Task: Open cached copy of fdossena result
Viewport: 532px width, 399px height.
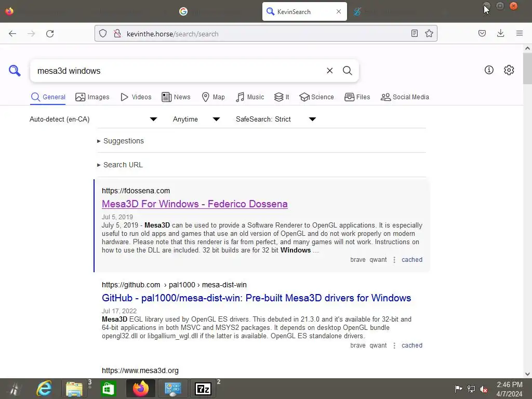Action: [x=412, y=260]
